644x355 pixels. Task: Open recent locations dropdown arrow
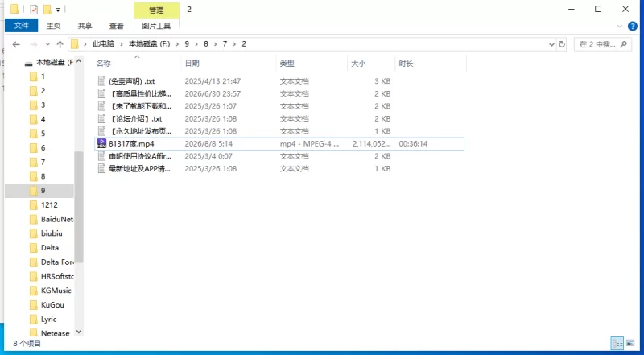click(47, 44)
